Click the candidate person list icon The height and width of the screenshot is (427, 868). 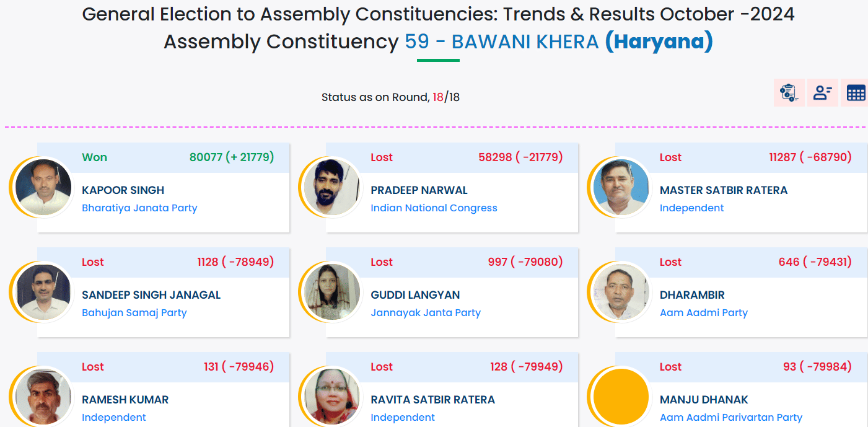822,93
